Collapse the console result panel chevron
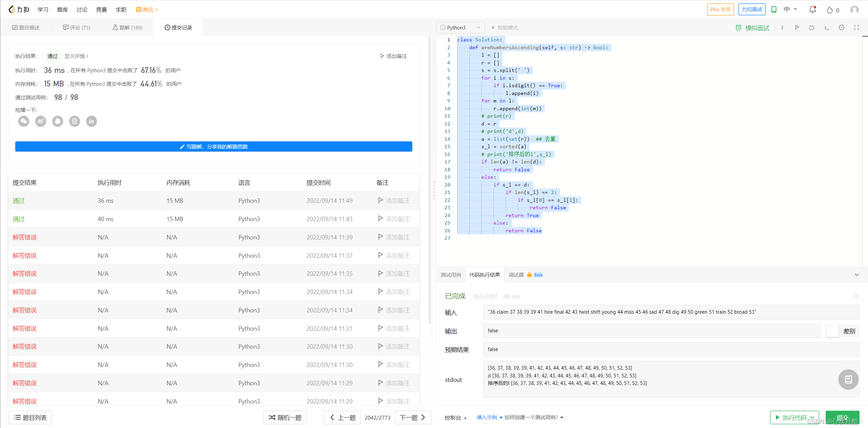868x428 pixels. point(857,275)
